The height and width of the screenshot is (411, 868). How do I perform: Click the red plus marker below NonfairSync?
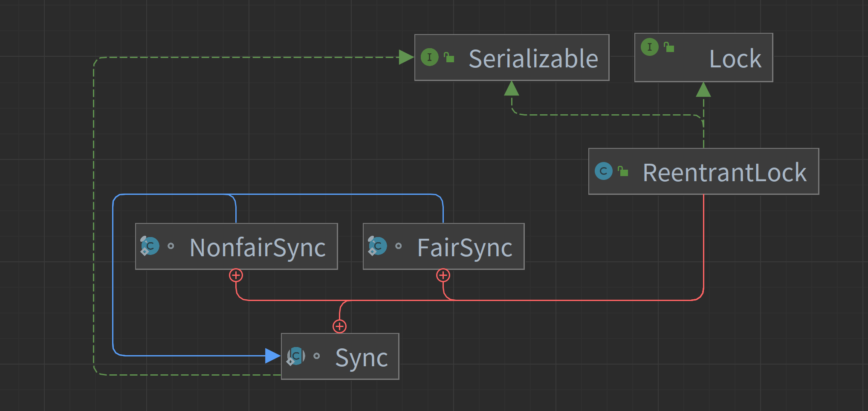point(236,275)
